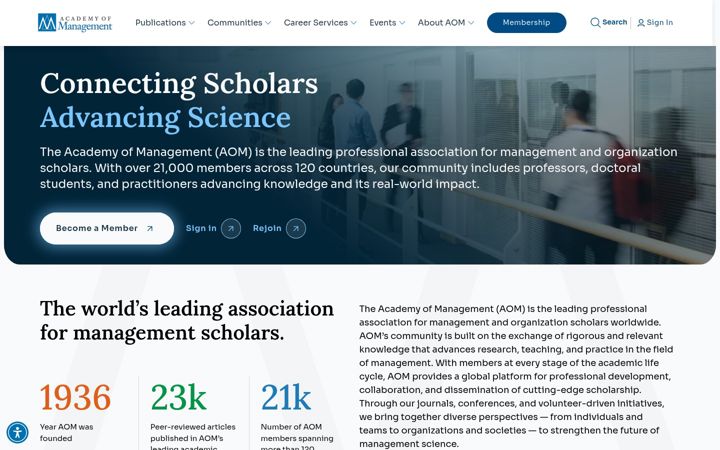
Task: Expand the Career Services dropdown chevron
Action: click(354, 22)
